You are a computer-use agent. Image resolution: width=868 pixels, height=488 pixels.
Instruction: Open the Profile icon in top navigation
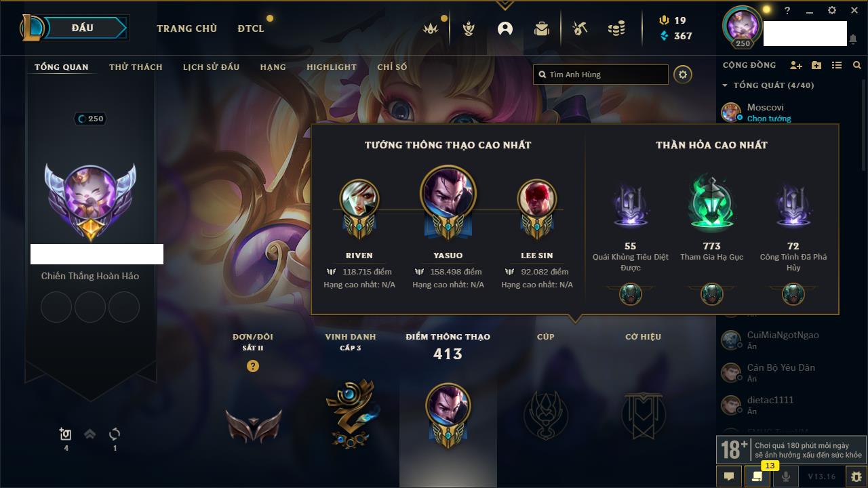click(x=505, y=28)
